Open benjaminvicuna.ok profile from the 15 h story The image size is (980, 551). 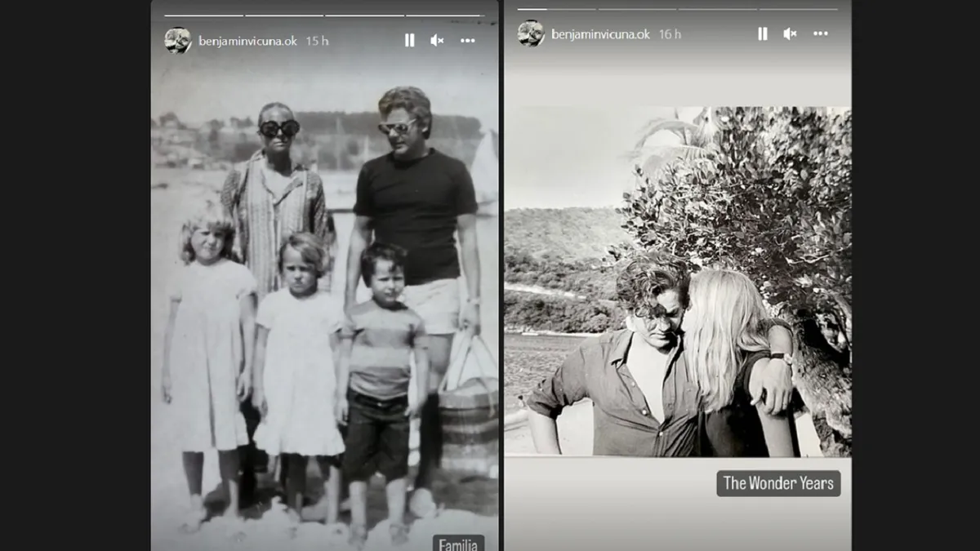(247, 40)
